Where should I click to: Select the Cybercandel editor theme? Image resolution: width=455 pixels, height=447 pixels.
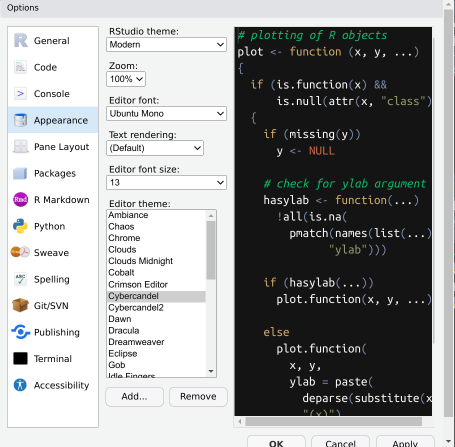156,296
